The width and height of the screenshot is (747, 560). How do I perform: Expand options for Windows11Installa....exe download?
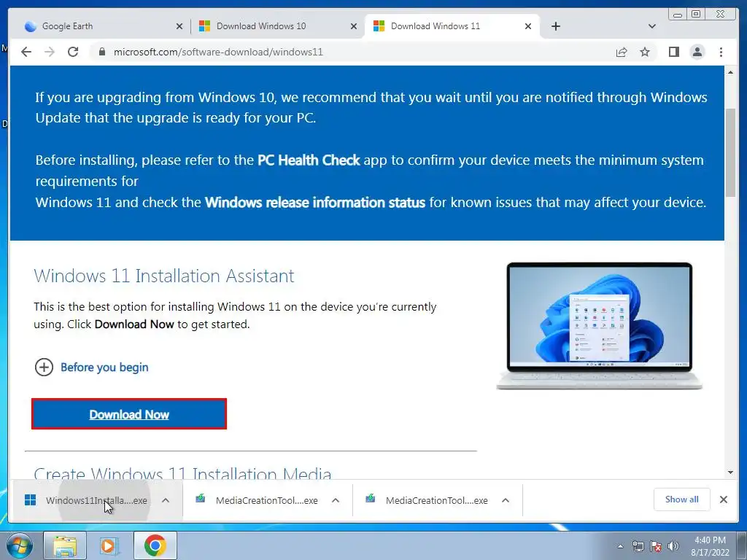[x=166, y=500]
